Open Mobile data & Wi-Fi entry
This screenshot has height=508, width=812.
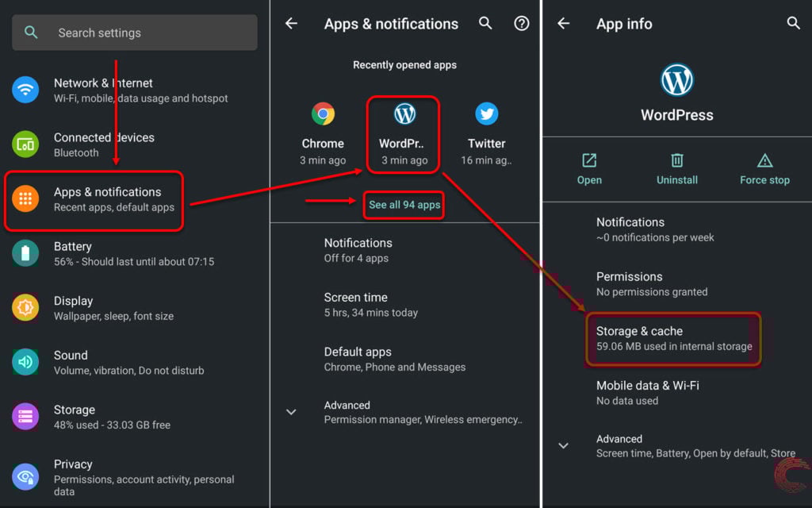click(677, 393)
